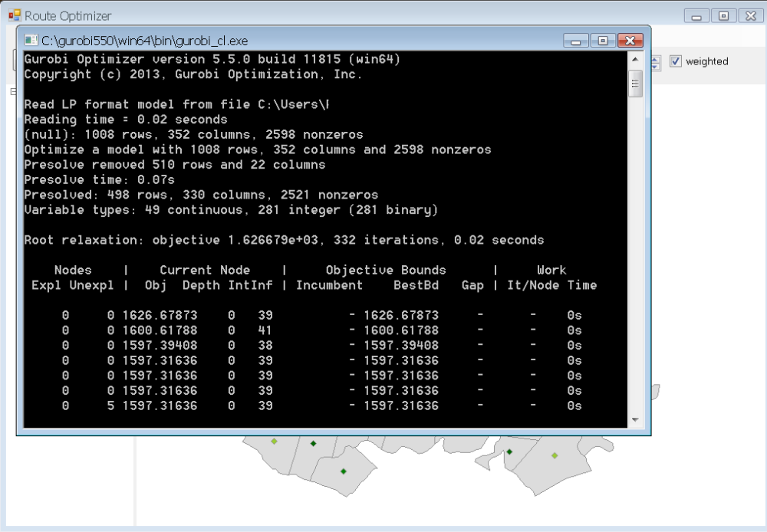Click the 'Copyright (c) 2013, Gurobi Optimization' line
This screenshot has height=532, width=767.
click(193, 74)
